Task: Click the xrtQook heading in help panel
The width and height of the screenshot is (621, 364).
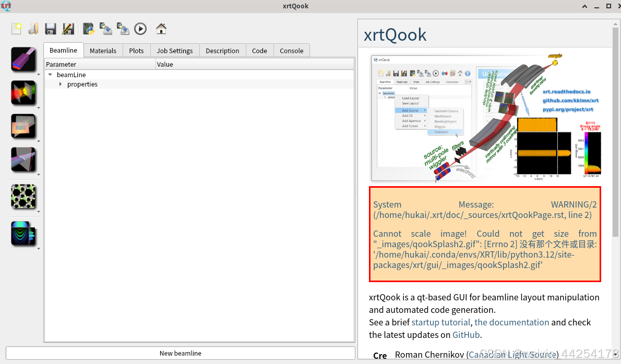Action: click(x=395, y=35)
